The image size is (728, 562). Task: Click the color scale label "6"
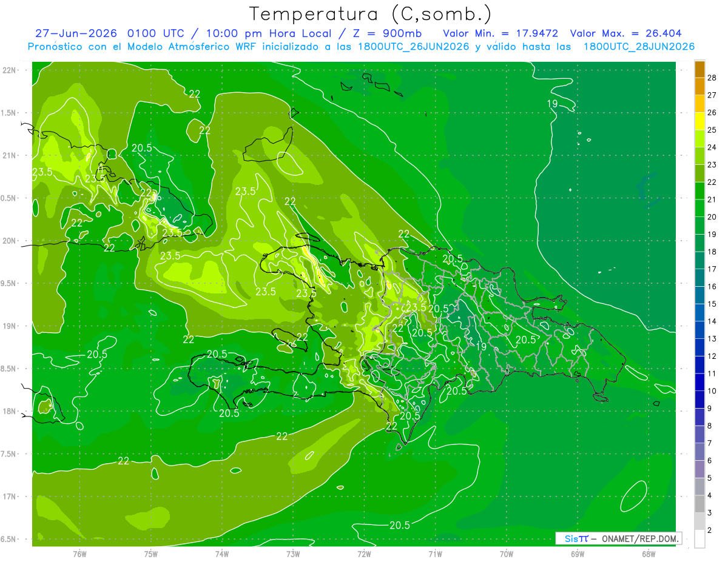[x=710, y=461]
